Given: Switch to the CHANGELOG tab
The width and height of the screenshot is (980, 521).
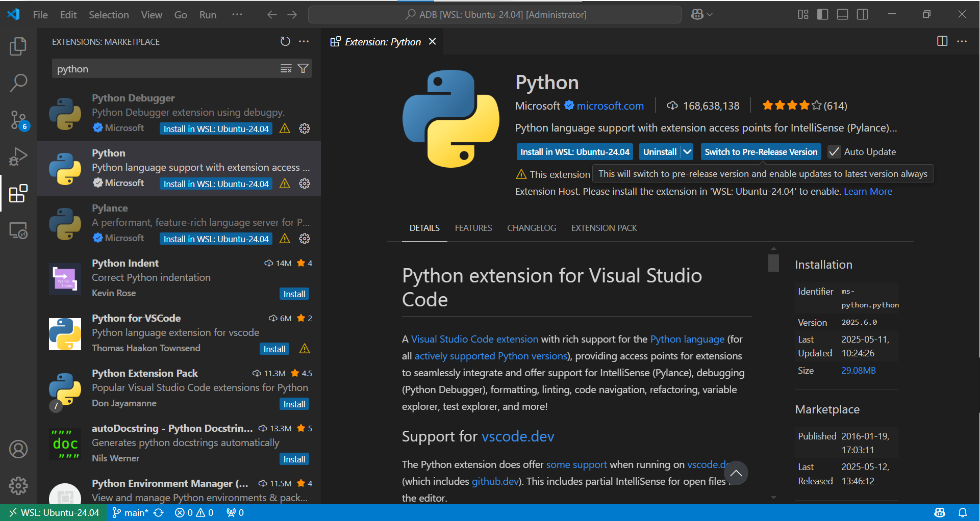Looking at the screenshot, I should tap(532, 228).
